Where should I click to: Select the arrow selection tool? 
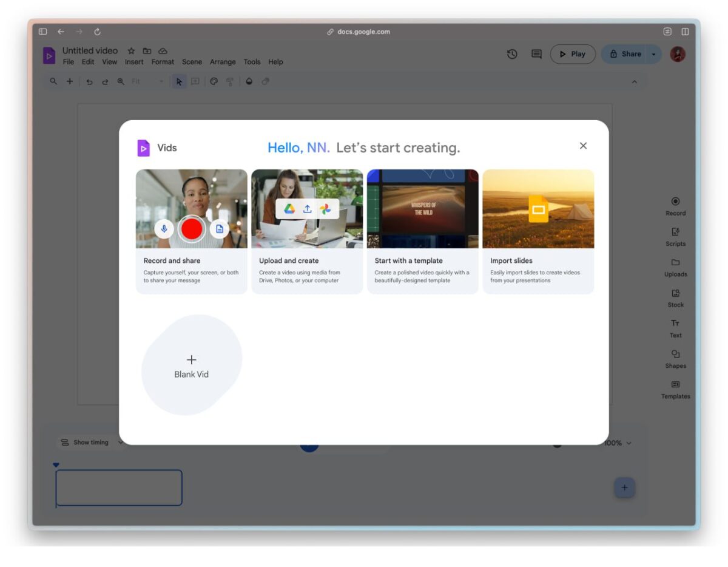point(179,81)
